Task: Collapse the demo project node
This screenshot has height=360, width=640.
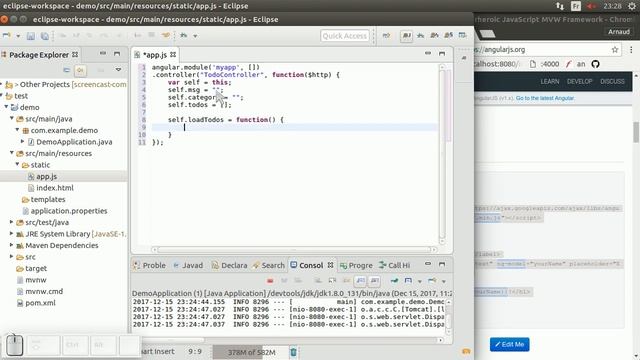Action: (7, 107)
